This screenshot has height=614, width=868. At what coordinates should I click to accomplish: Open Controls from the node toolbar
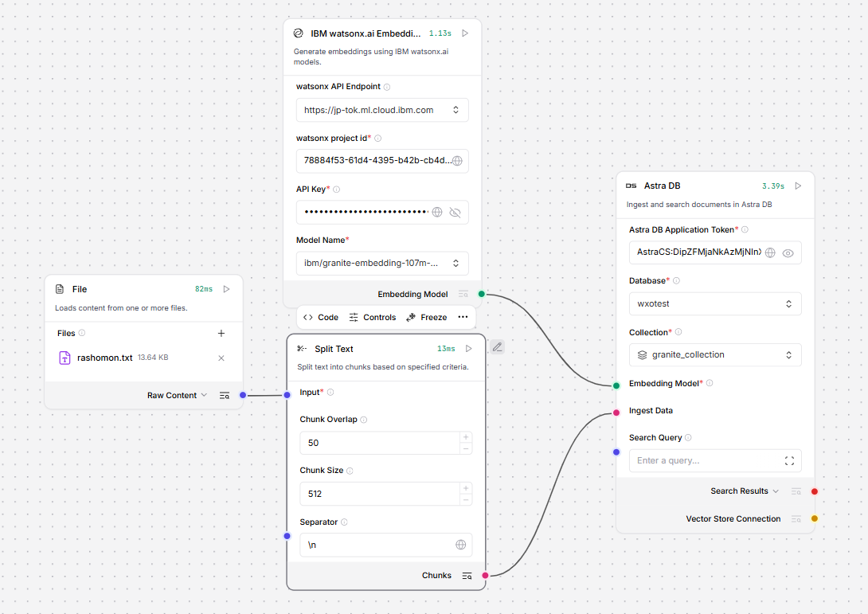pyautogui.click(x=373, y=317)
